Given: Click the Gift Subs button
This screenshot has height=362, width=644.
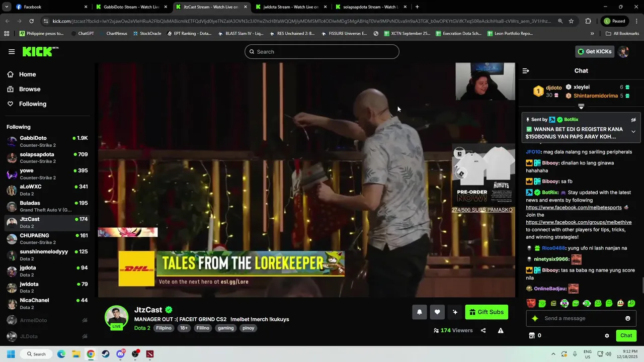Looking at the screenshot, I should coord(487,312).
